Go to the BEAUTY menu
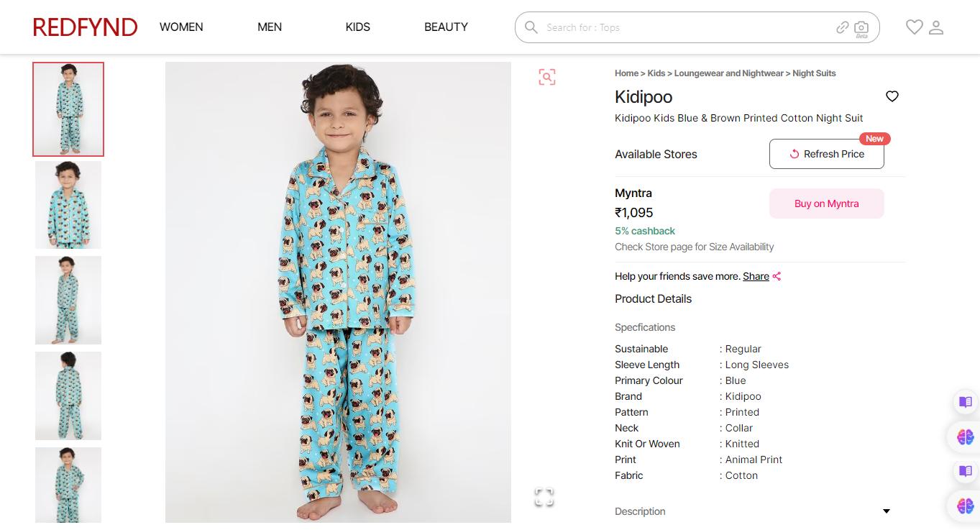Image resolution: width=980 pixels, height=530 pixels. coord(446,27)
